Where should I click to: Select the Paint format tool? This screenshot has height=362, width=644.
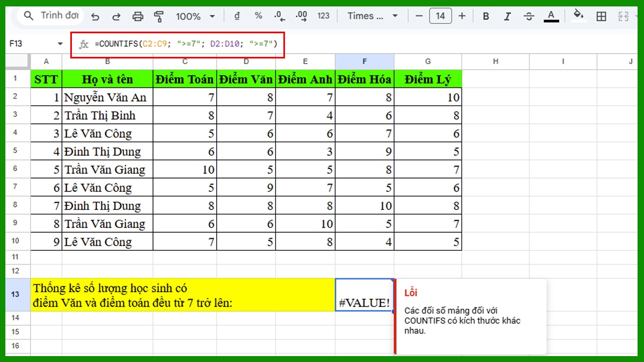tap(159, 16)
